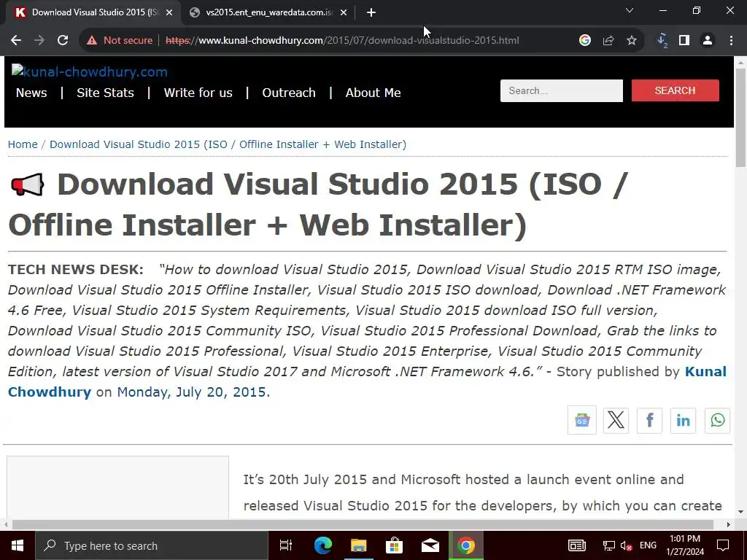Close the vs2015.ent_enu tab
The height and width of the screenshot is (560, 747).
tap(344, 12)
